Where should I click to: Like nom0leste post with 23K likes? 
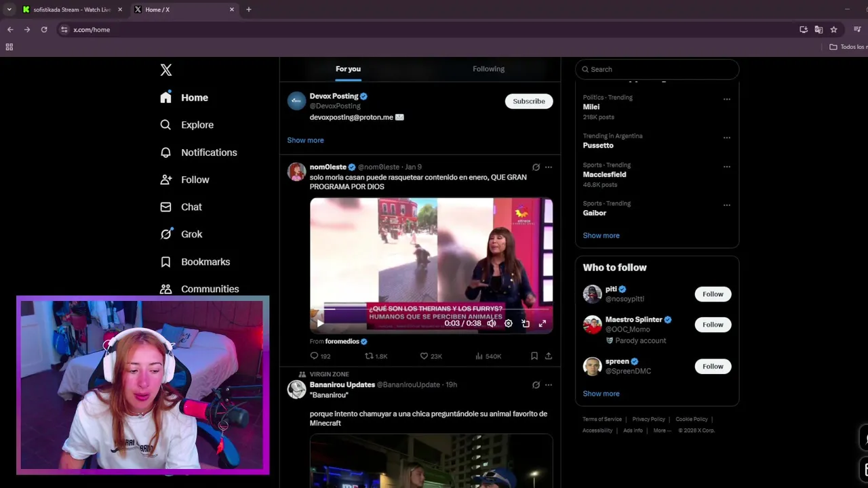coord(431,356)
